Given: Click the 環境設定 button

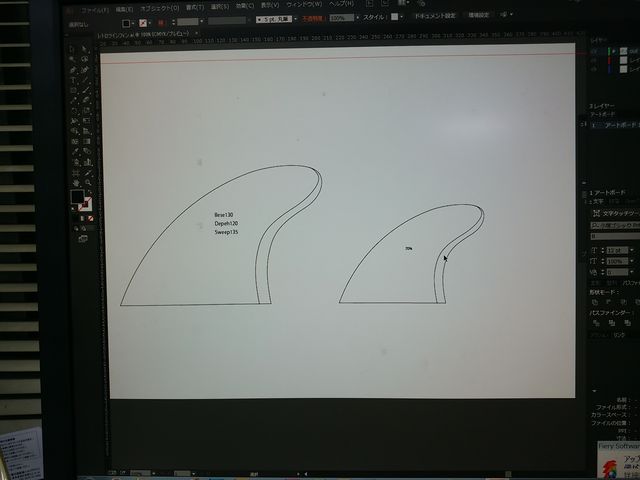Looking at the screenshot, I should (x=478, y=15).
